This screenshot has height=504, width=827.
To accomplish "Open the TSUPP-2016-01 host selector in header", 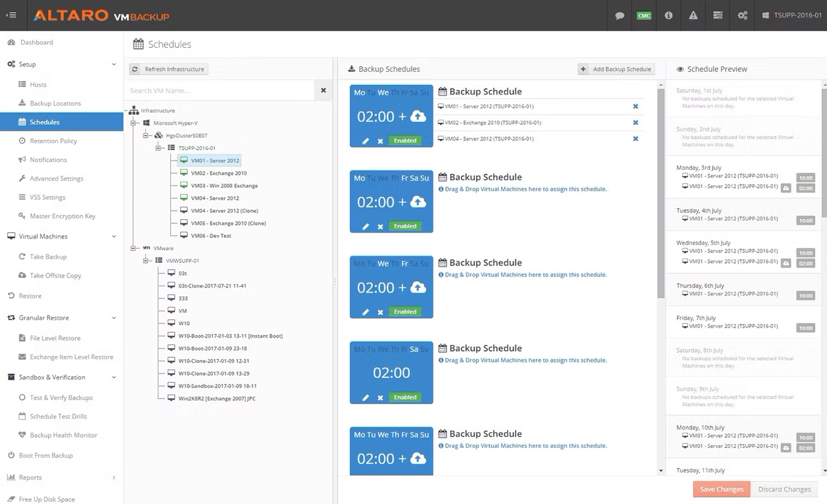I will 792,15.
